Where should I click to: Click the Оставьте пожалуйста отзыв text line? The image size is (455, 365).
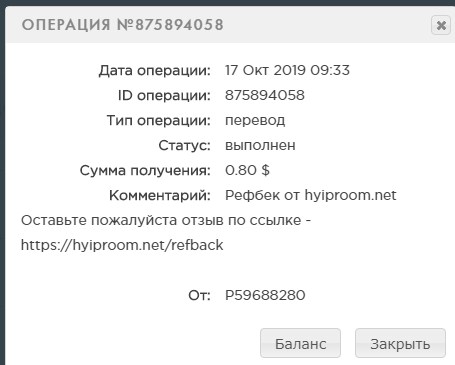166,220
